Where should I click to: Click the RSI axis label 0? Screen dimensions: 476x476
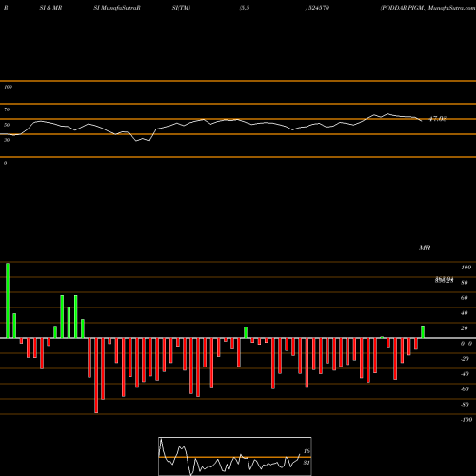click(x=5, y=163)
